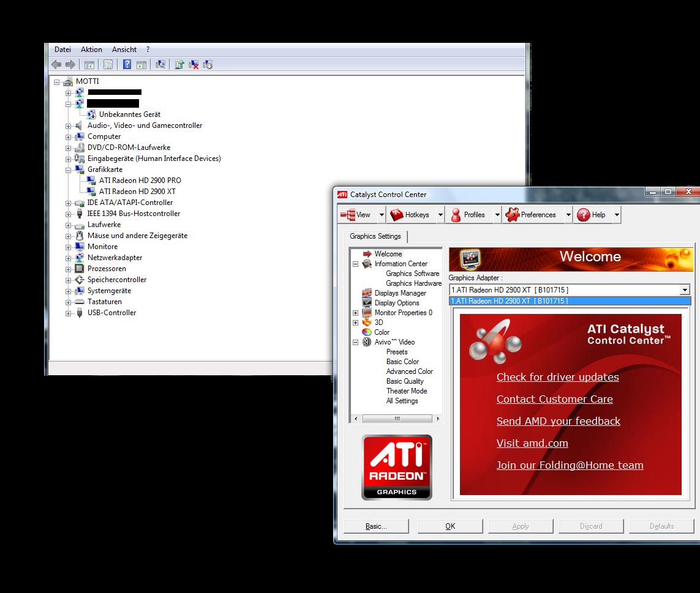This screenshot has height=593, width=700.
Task: Click the Profiles person icon
Action: pyautogui.click(x=456, y=215)
